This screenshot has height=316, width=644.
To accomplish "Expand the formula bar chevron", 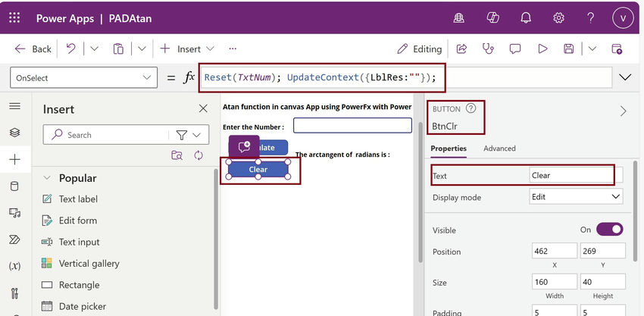I will pyautogui.click(x=625, y=77).
